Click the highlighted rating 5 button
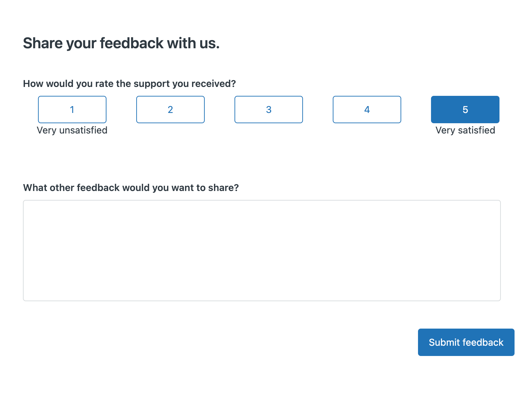 click(x=465, y=110)
